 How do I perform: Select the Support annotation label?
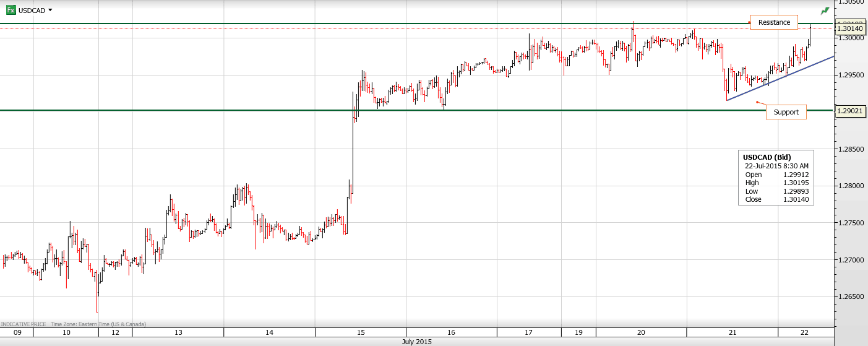[x=786, y=112]
